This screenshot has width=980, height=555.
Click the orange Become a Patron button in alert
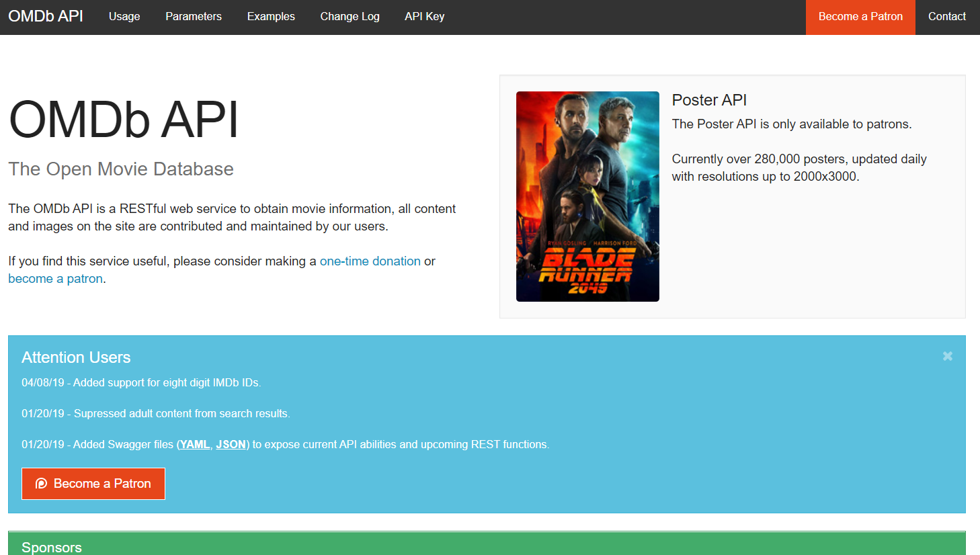click(93, 484)
